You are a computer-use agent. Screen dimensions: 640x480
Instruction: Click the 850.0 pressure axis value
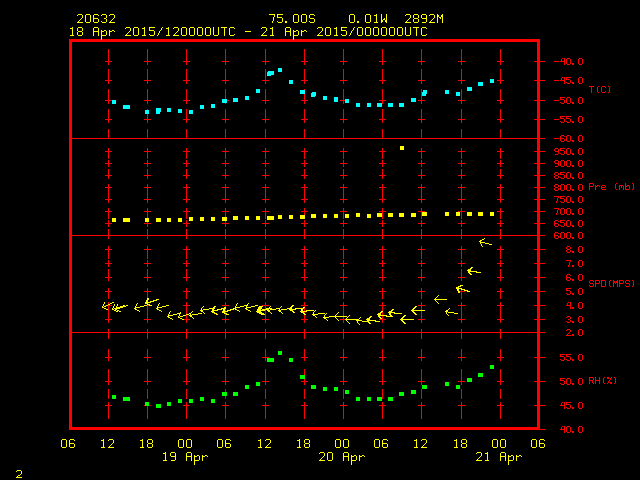pos(569,176)
